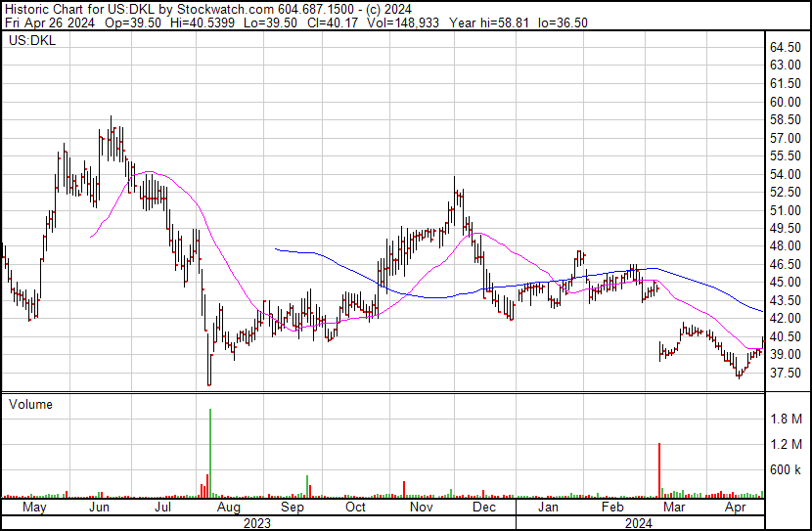Image resolution: width=812 pixels, height=531 pixels.
Task: Click the Cl=40.17 closing price value
Action: (332, 22)
